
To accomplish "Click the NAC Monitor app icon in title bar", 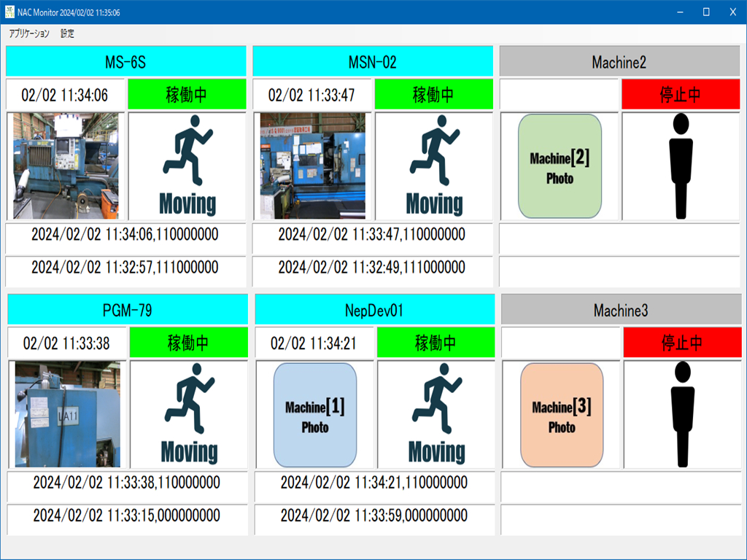I will coord(9,12).
